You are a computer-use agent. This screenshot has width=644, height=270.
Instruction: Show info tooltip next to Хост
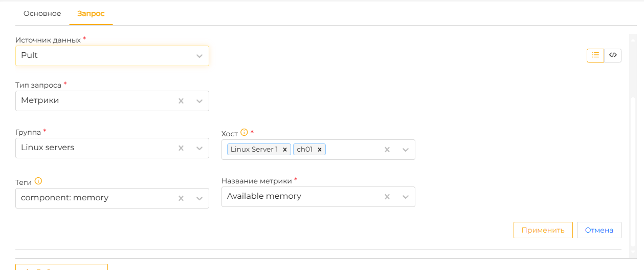[x=244, y=132]
